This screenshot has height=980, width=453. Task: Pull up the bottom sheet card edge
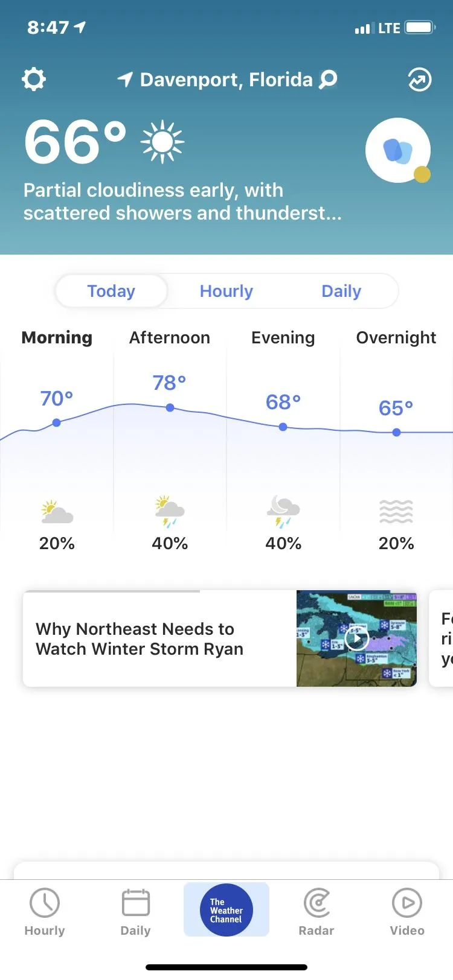point(226,869)
